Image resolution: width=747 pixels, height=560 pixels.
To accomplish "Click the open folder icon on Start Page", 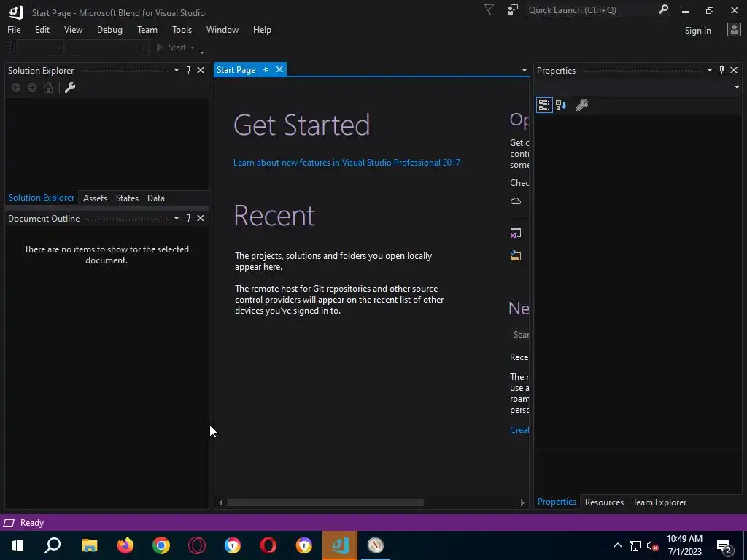I will click(x=516, y=256).
